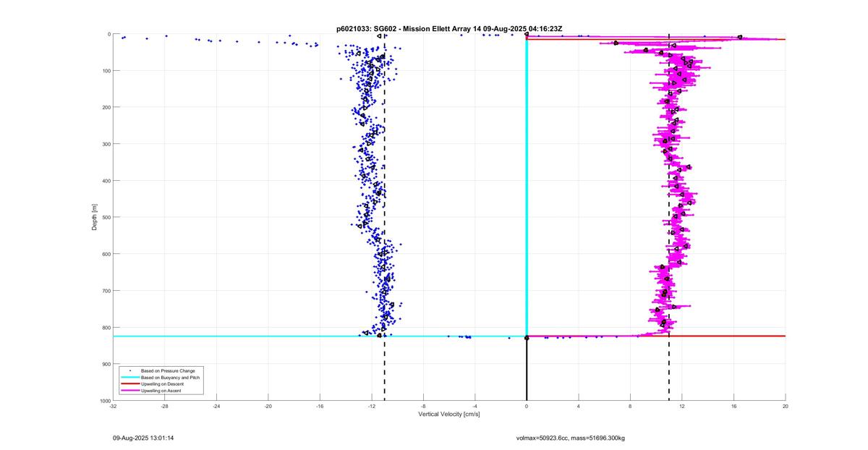Click the depth-axis tick label 600
This screenshot has width=868, height=450.
[x=106, y=254]
